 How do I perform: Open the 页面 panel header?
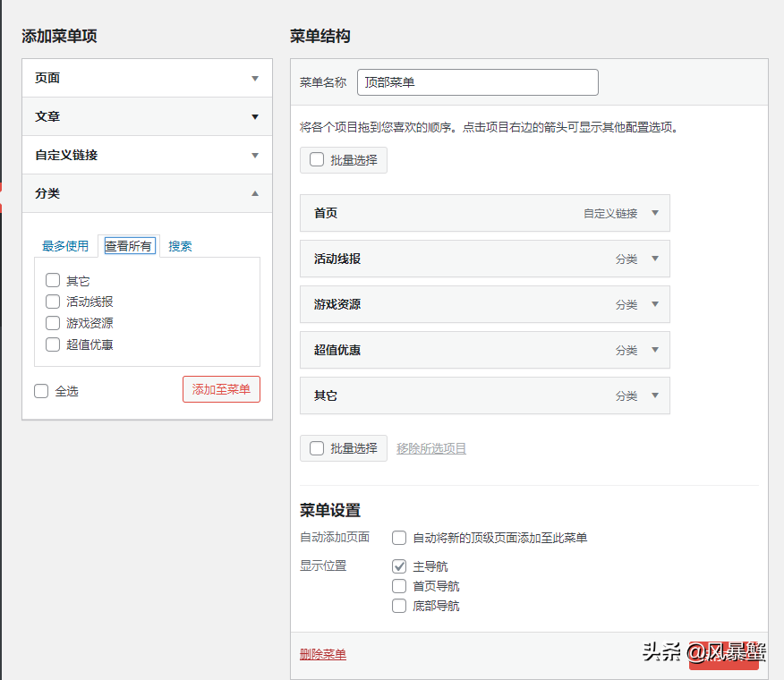(147, 78)
